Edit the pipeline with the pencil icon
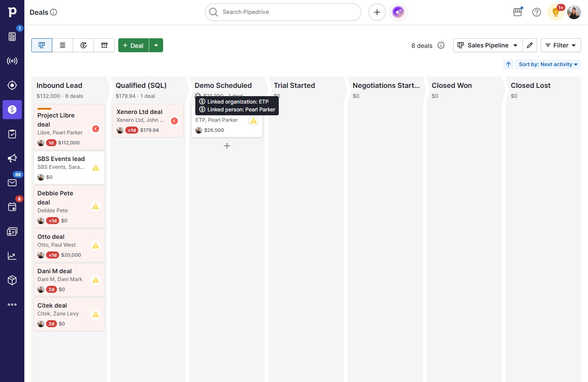The height and width of the screenshot is (382, 588). click(530, 45)
